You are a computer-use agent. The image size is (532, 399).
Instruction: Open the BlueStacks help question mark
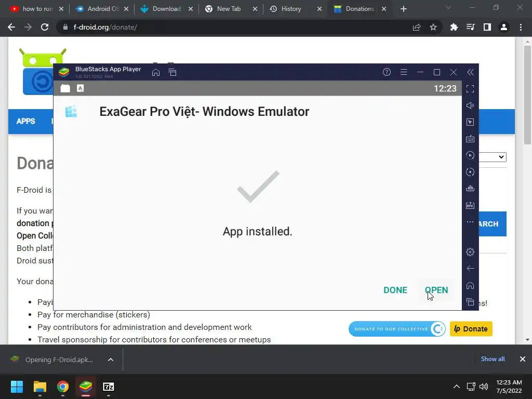pyautogui.click(x=387, y=72)
